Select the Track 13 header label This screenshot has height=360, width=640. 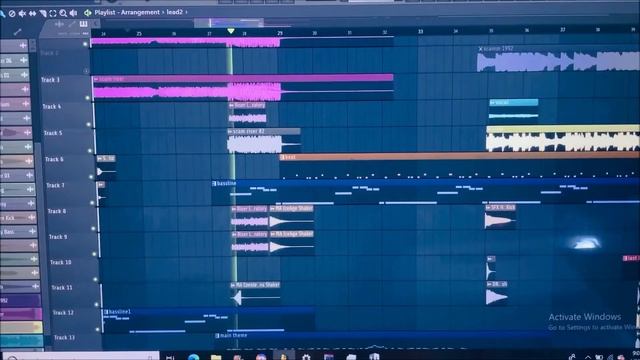(x=64, y=338)
